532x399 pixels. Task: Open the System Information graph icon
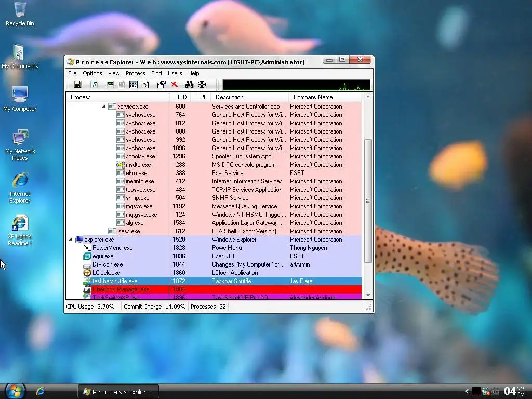coord(110,85)
